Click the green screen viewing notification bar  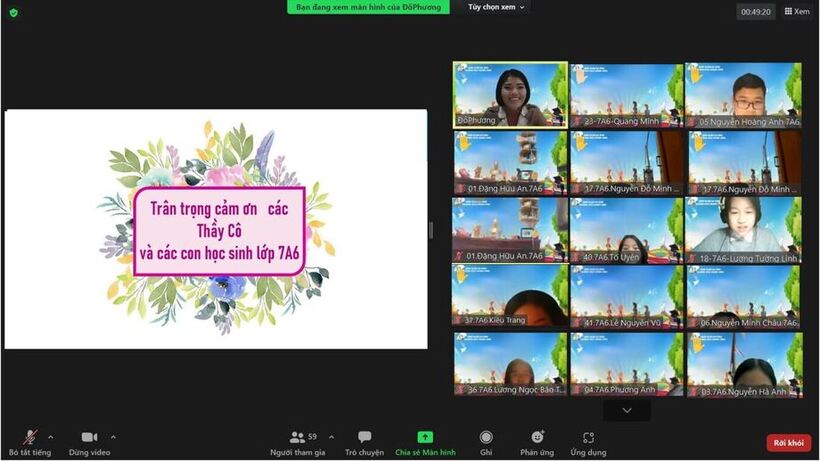tap(369, 7)
